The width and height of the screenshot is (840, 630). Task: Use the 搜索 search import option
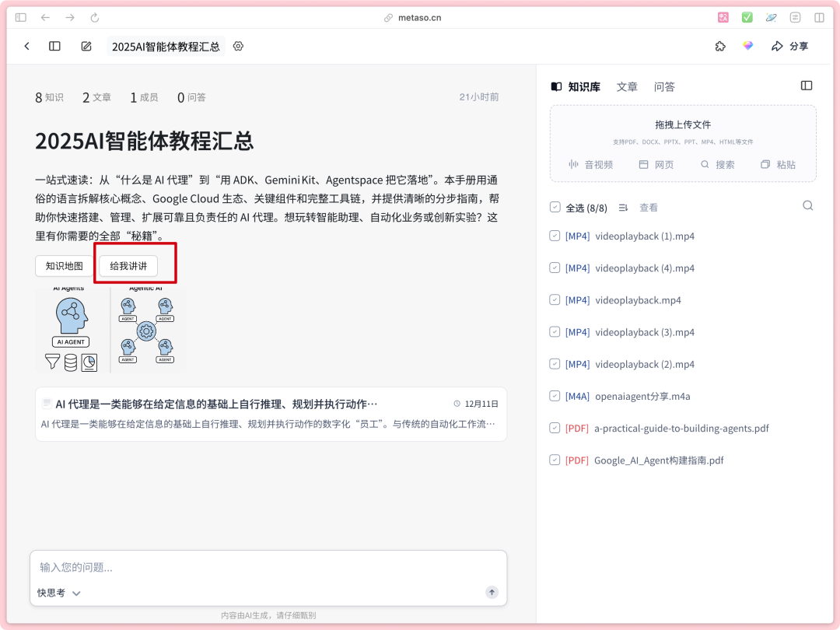pos(717,164)
